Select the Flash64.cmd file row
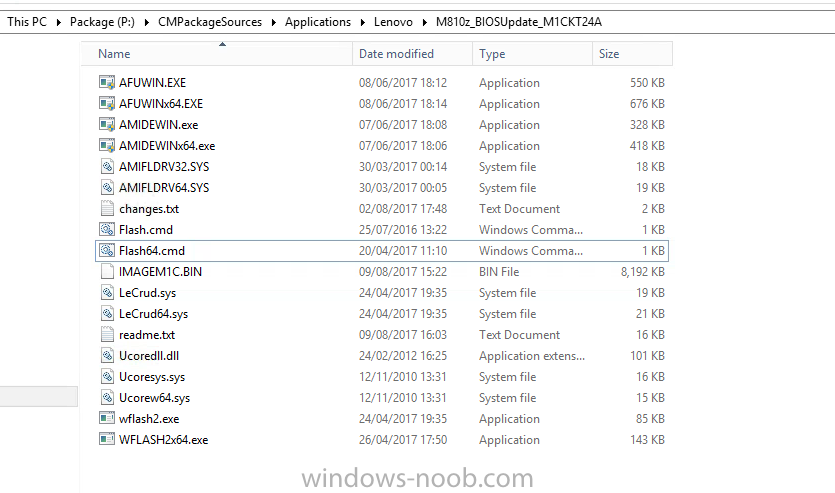Viewport: 835px width, 493px height. coord(382,251)
